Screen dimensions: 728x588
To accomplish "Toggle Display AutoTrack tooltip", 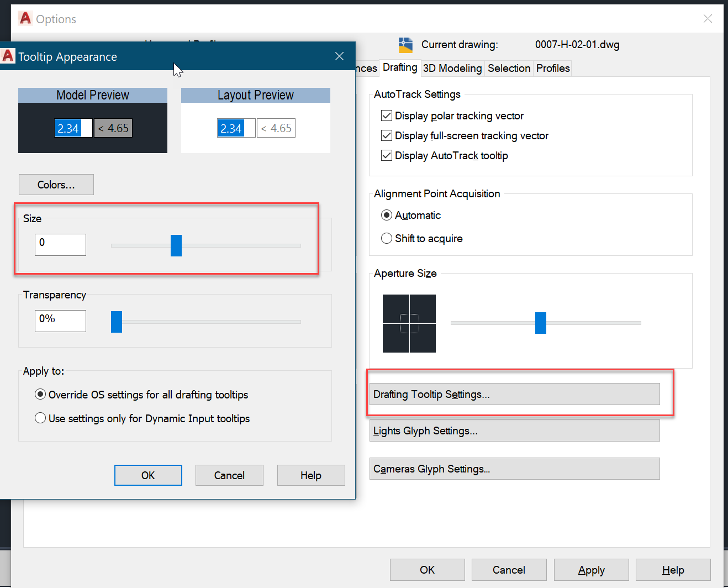I will click(x=387, y=155).
